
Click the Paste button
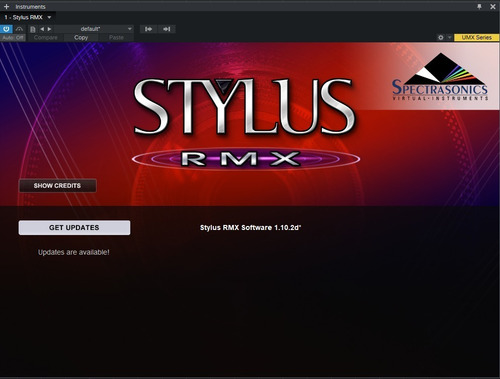click(x=116, y=38)
